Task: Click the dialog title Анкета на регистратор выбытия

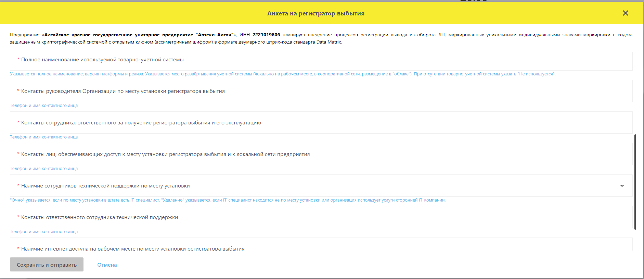Action: [316, 13]
